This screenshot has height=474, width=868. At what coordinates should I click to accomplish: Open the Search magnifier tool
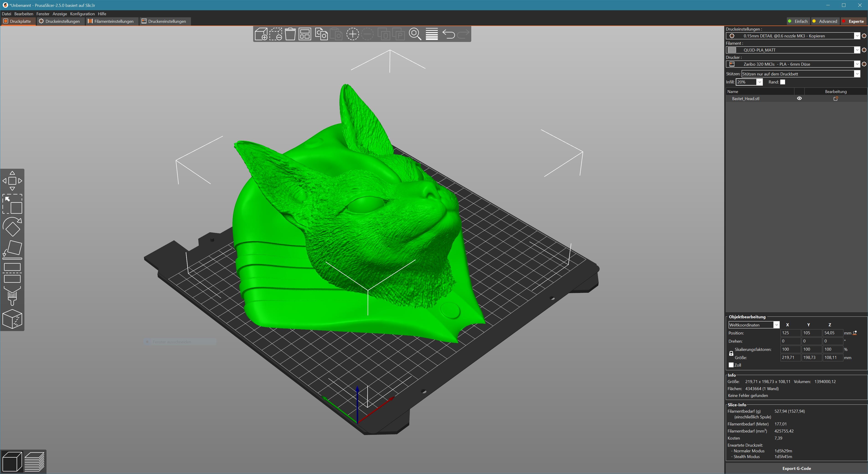(x=415, y=34)
